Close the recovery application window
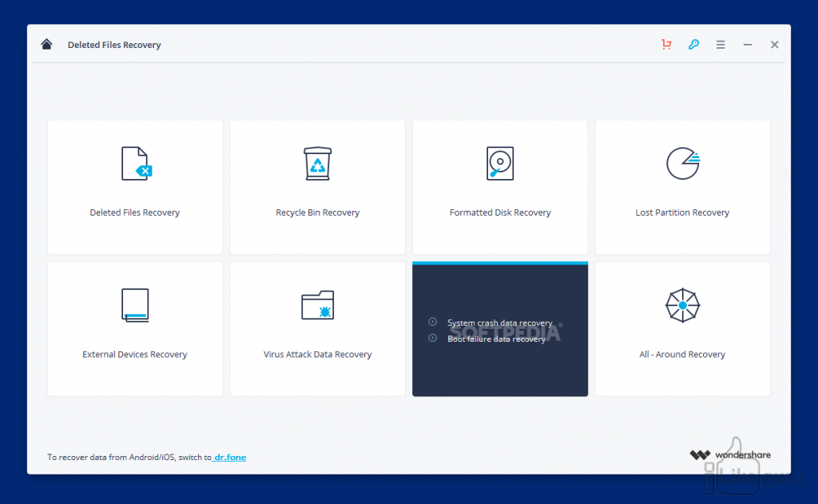 [774, 45]
